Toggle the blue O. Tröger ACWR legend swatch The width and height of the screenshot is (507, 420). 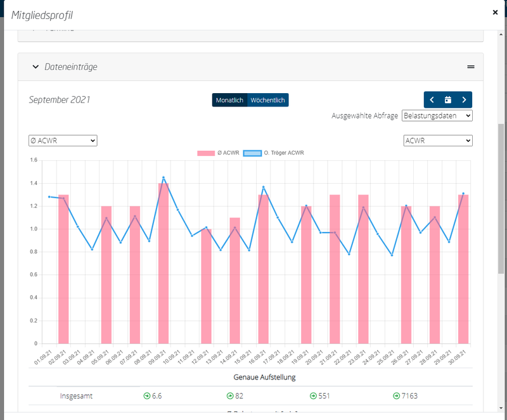pyautogui.click(x=252, y=153)
